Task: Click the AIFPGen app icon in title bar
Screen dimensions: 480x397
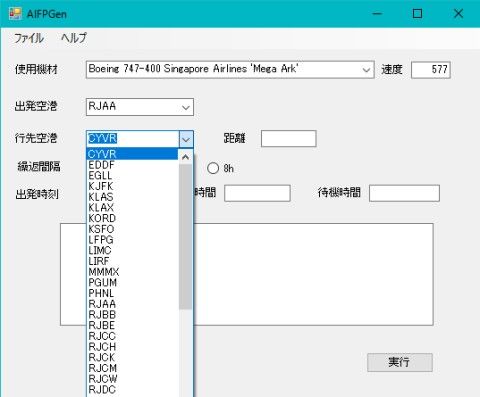Action: point(15,14)
